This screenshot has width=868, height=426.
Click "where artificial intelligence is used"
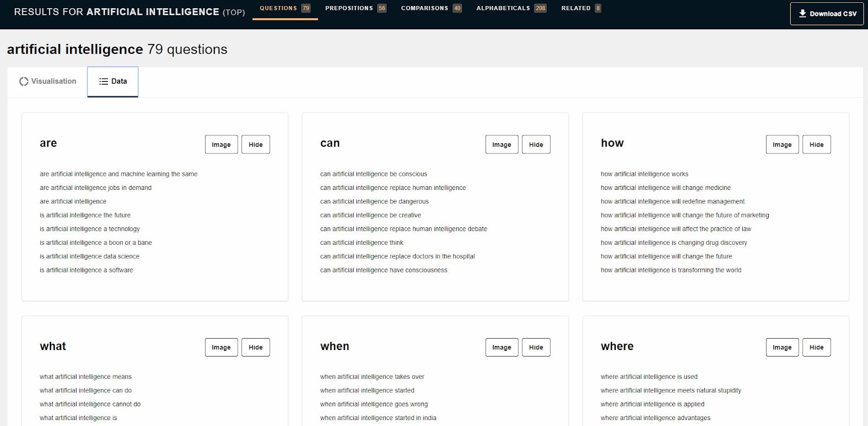click(649, 377)
